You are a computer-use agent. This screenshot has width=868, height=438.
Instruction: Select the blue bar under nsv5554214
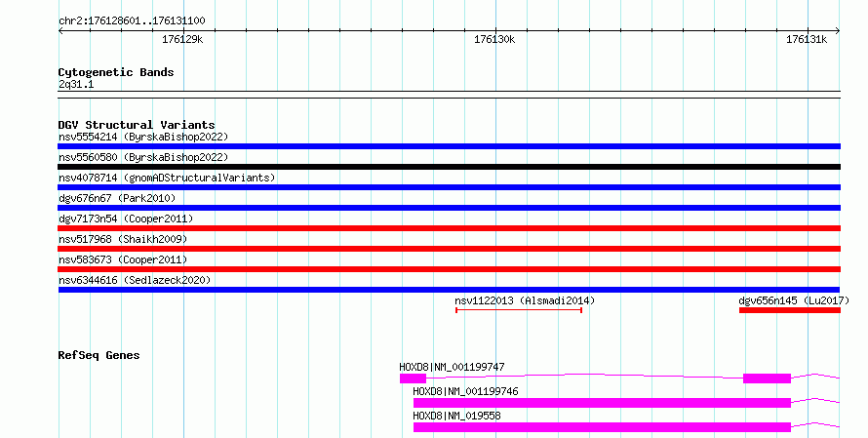[449, 146]
